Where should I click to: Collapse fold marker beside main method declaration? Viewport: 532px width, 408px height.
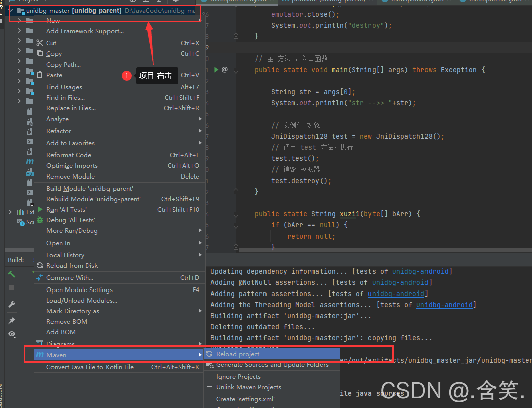tap(236, 70)
